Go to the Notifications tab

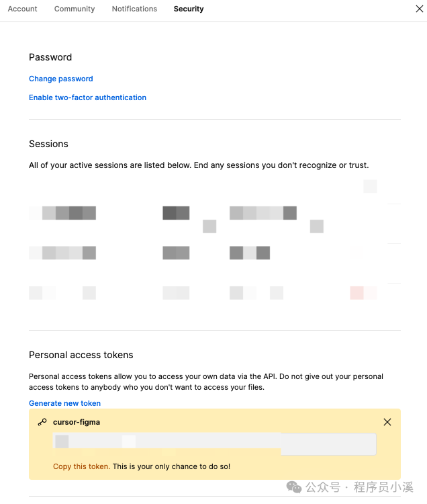point(134,9)
